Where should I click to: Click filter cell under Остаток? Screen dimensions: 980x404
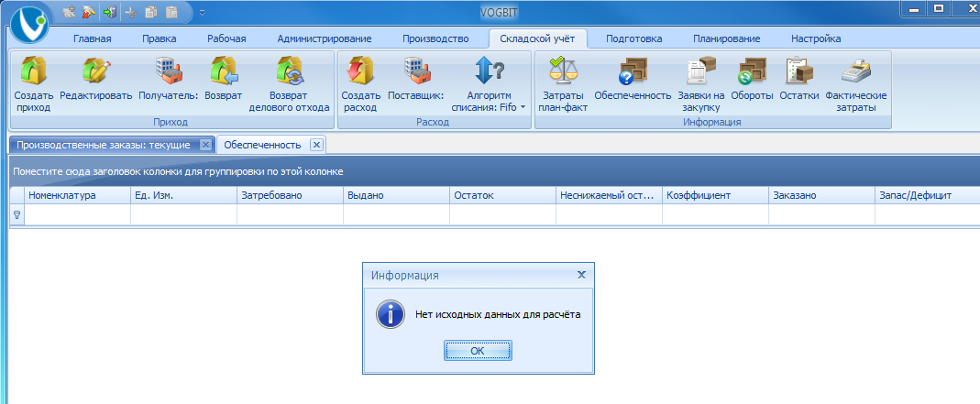point(502,214)
